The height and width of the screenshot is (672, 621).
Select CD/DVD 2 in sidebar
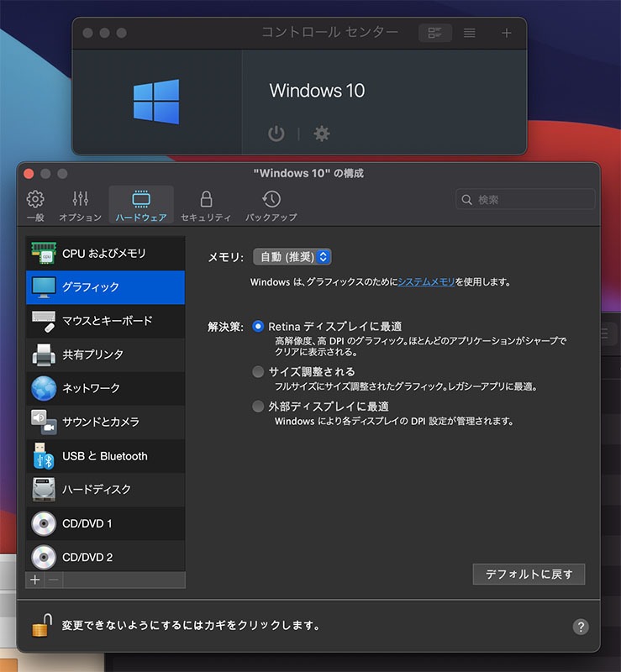coord(106,557)
